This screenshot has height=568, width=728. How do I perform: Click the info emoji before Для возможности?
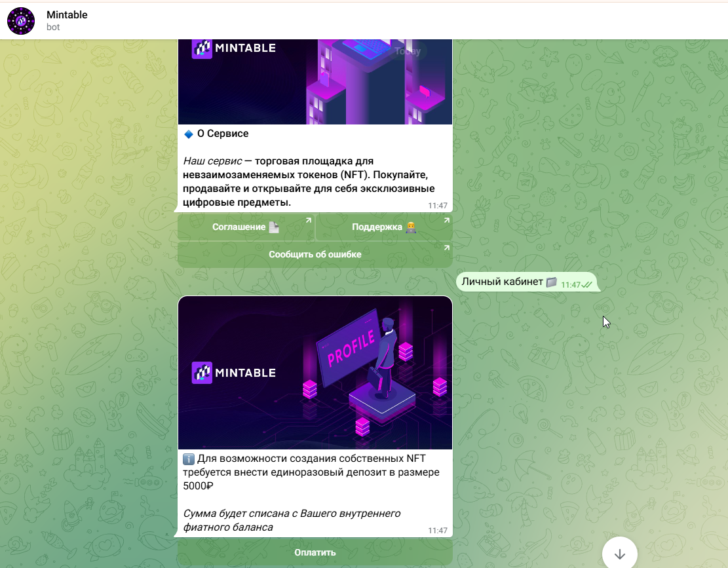point(189,459)
